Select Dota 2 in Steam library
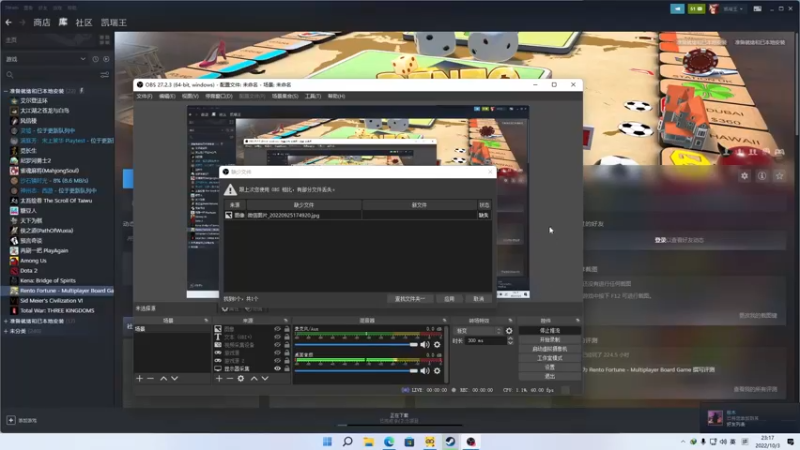 (x=29, y=270)
